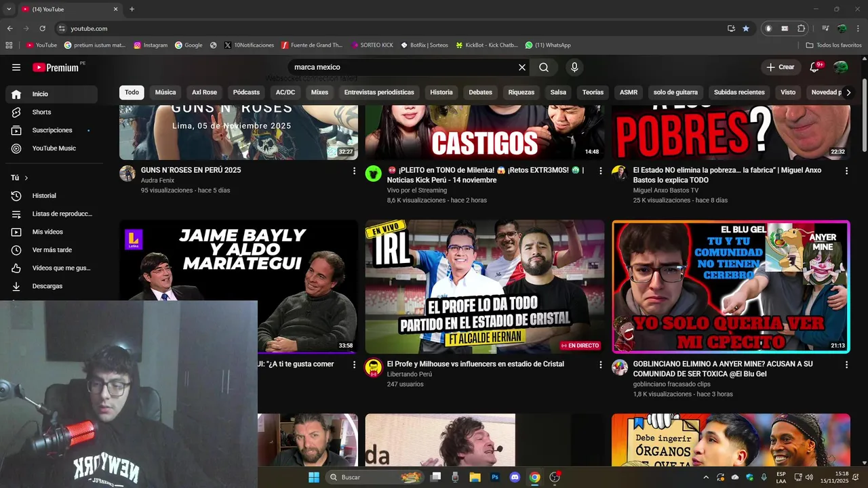Open the WhatsApp bookmark
The image size is (868, 488).
pos(548,45)
